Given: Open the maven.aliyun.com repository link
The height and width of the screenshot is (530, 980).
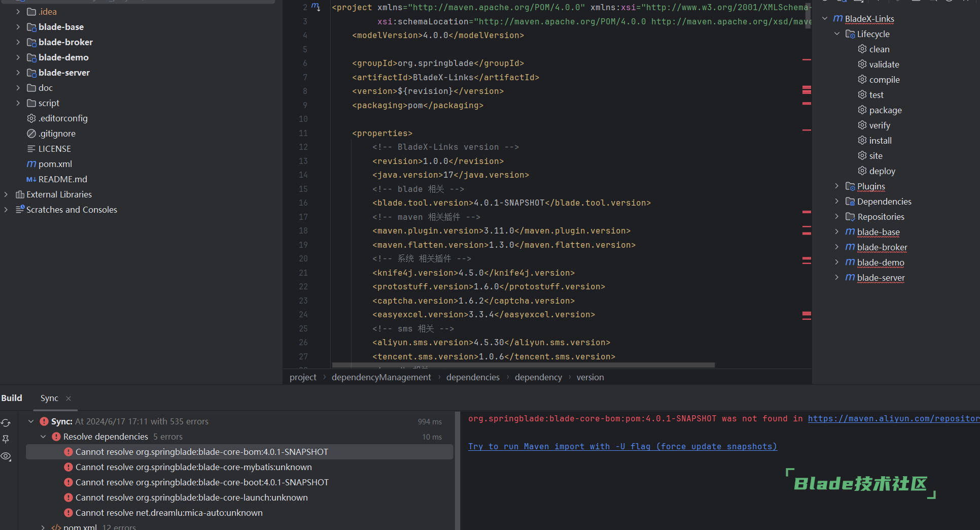Looking at the screenshot, I should (x=894, y=419).
